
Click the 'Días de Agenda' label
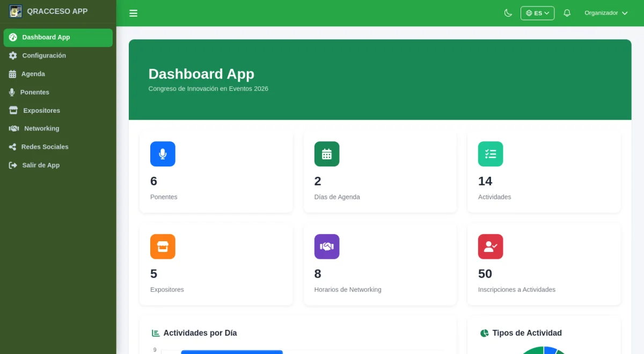(x=337, y=197)
